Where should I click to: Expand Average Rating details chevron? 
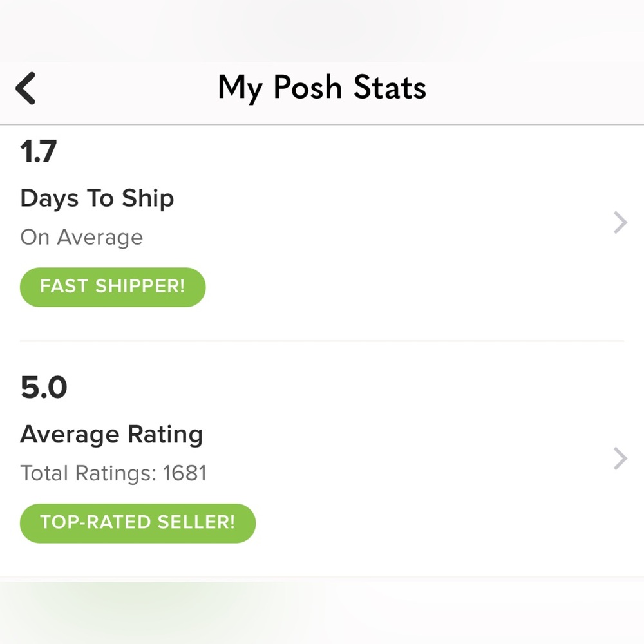(620, 459)
